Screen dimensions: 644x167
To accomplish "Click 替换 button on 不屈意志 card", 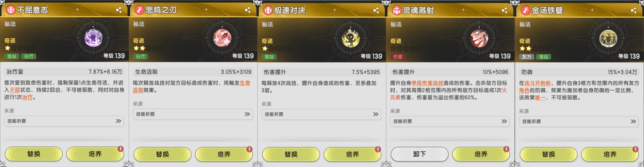I will click(x=34, y=154).
